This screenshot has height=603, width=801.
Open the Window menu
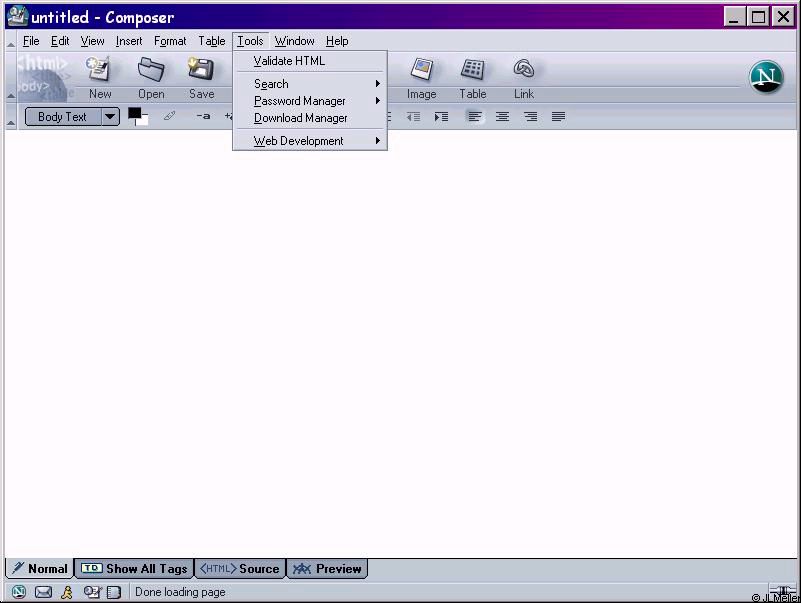[x=294, y=41]
